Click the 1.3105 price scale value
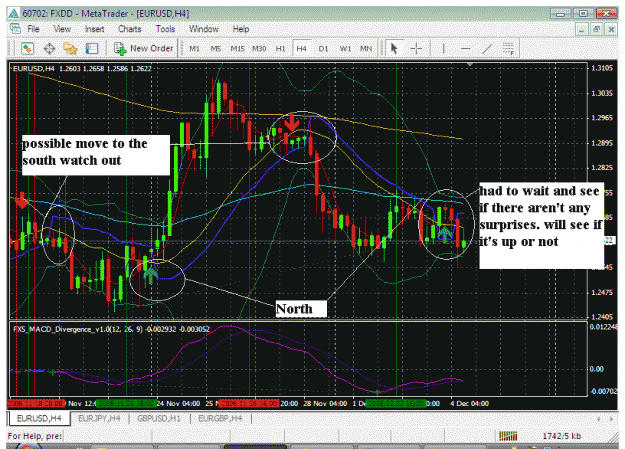The height and width of the screenshot is (449, 625). pos(601,68)
